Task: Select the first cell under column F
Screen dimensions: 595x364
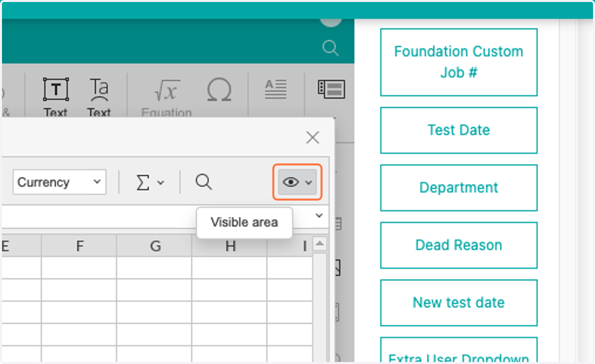Action: pos(79,267)
